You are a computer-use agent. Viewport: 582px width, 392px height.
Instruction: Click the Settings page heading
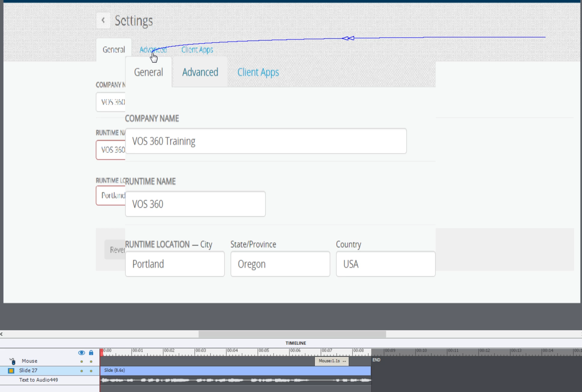click(134, 21)
